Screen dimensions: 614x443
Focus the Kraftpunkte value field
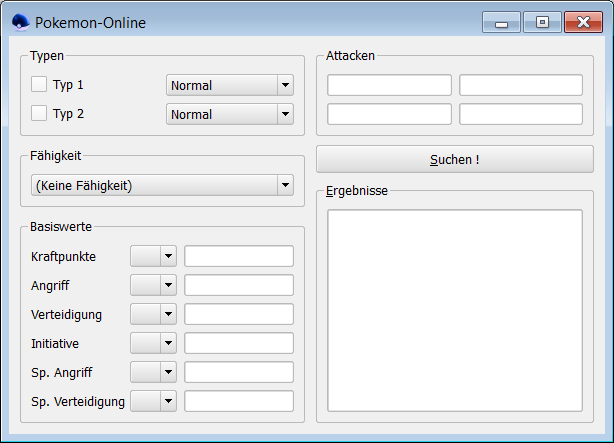pos(239,256)
